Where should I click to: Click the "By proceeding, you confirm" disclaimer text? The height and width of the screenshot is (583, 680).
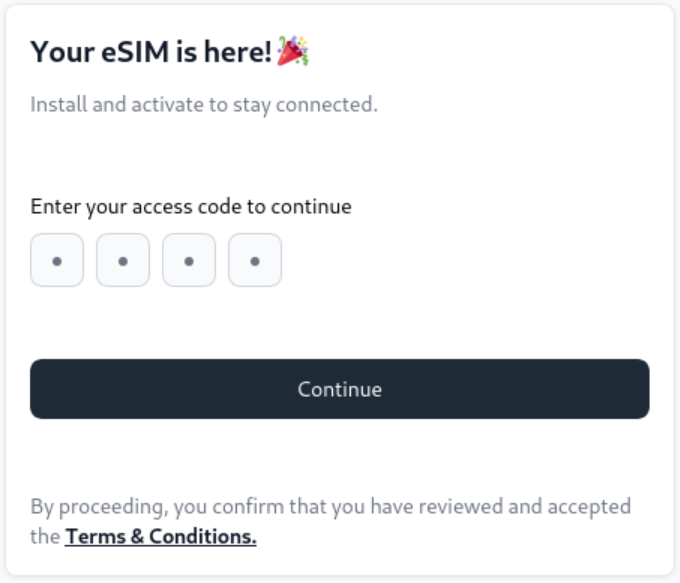pyautogui.click(x=330, y=506)
